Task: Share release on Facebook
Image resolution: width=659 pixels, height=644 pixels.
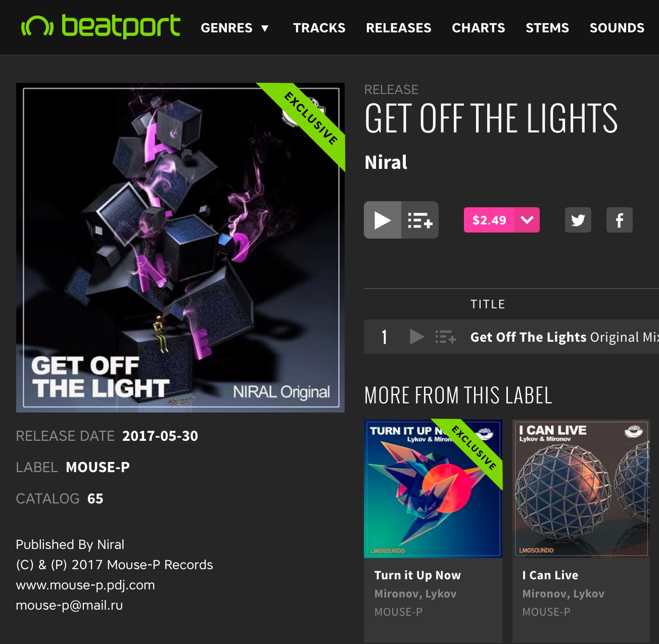Action: 619,220
